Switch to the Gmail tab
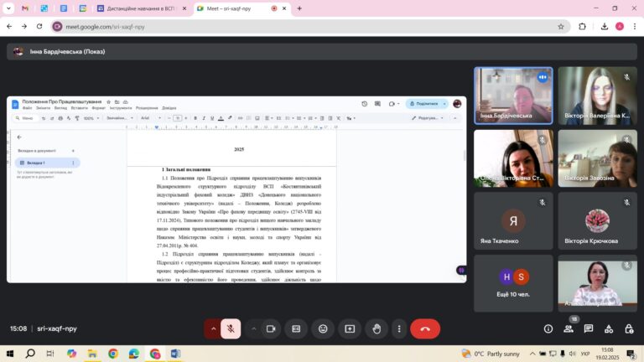 click(25, 8)
